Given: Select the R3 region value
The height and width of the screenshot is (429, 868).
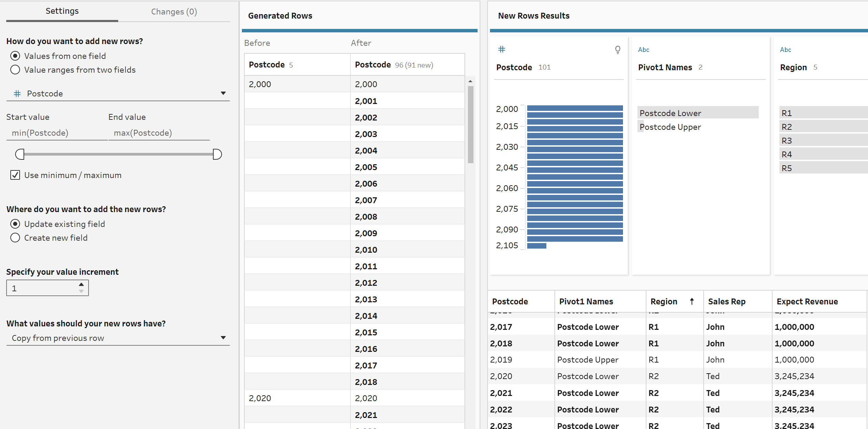Looking at the screenshot, I should [x=787, y=141].
